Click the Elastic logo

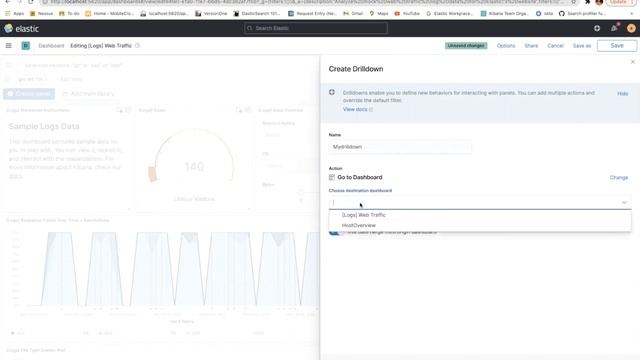click(22, 29)
